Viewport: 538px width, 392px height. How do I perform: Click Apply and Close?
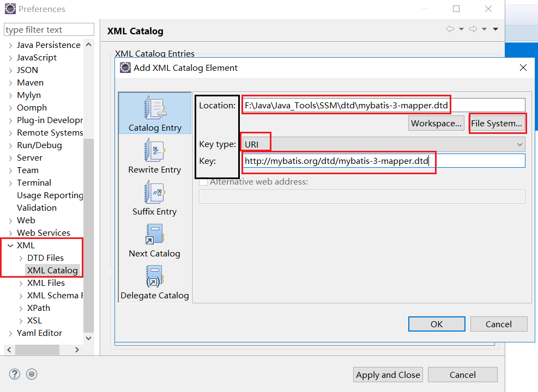(x=388, y=375)
